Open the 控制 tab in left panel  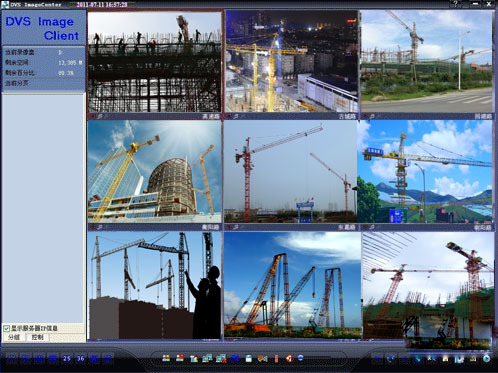tap(37, 337)
